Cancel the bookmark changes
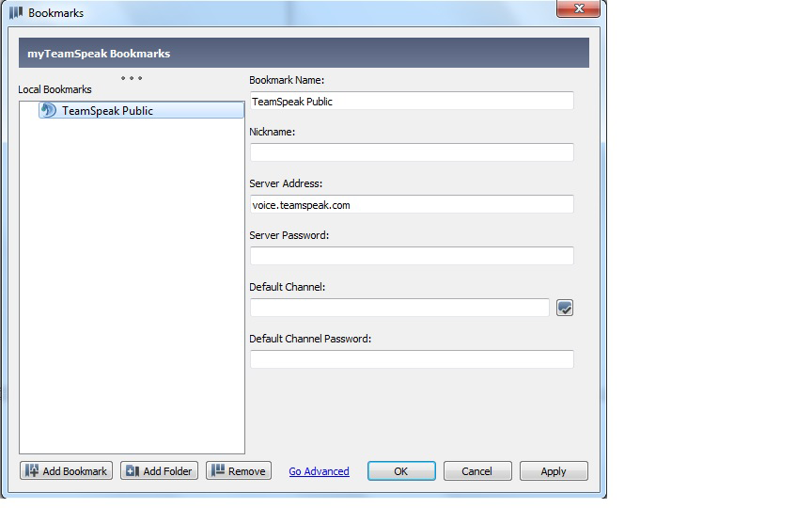Screen dimensions: 812x508 (x=477, y=471)
